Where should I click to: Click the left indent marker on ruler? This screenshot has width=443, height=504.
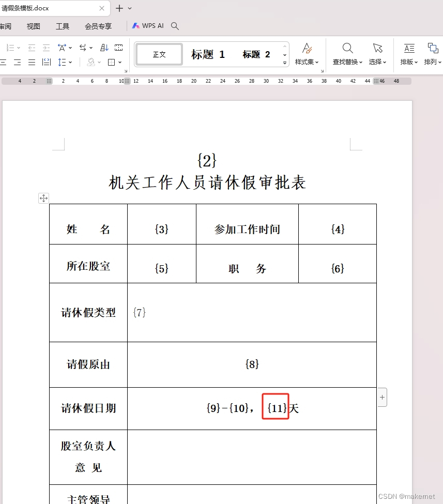tap(49, 81)
